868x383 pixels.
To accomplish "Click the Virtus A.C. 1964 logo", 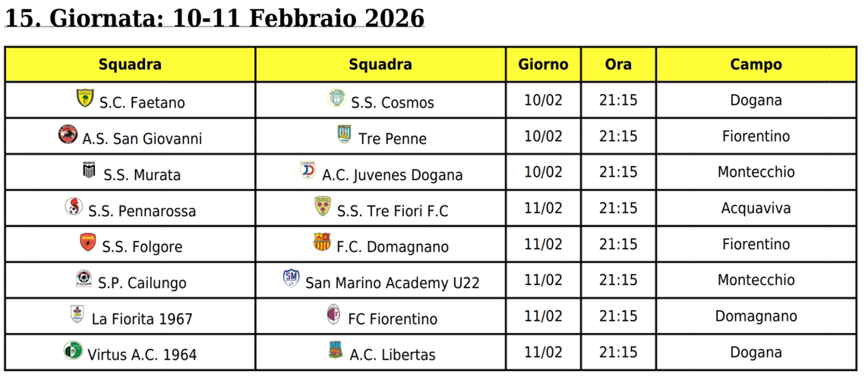I will click(x=73, y=351).
